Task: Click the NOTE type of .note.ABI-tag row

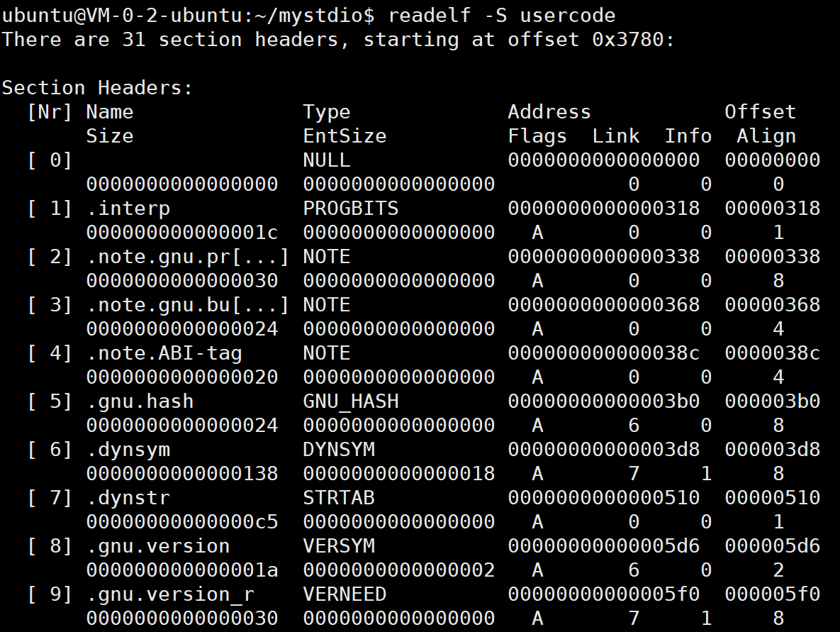Action: pyautogui.click(x=326, y=353)
